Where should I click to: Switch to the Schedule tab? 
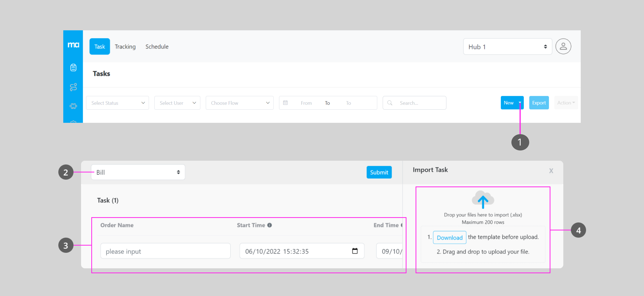157,47
